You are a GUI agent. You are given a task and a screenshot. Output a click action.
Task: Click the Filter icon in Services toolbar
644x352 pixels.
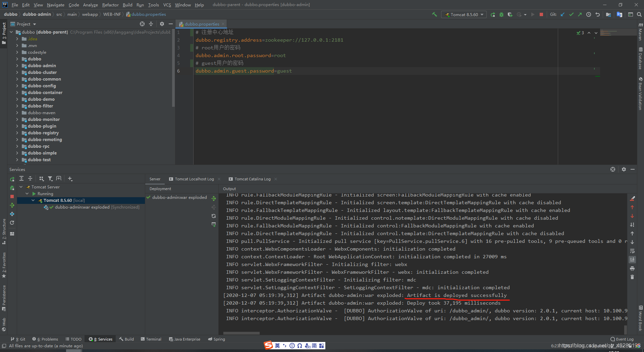[x=50, y=179]
